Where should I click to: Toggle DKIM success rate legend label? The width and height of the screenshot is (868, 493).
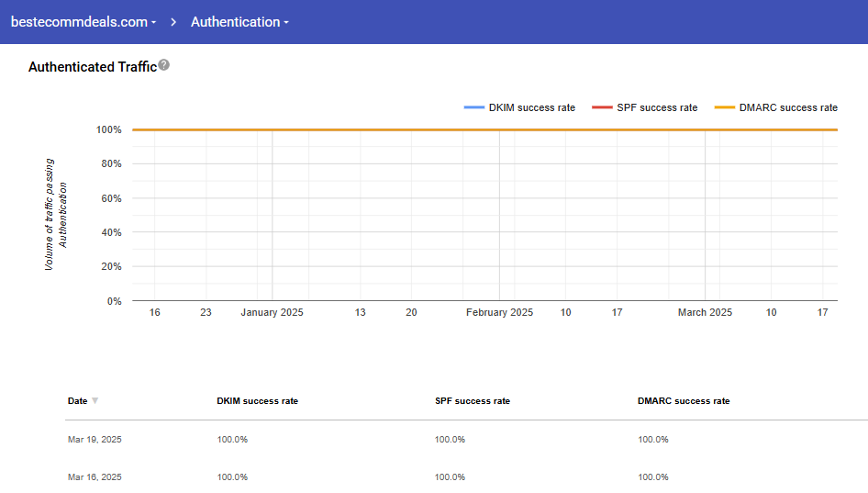pos(531,107)
